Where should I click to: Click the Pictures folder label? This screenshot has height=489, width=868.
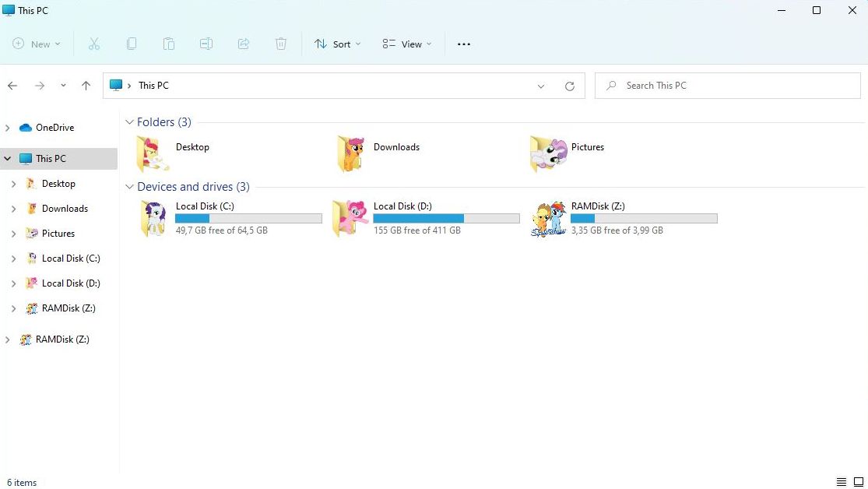coord(587,146)
